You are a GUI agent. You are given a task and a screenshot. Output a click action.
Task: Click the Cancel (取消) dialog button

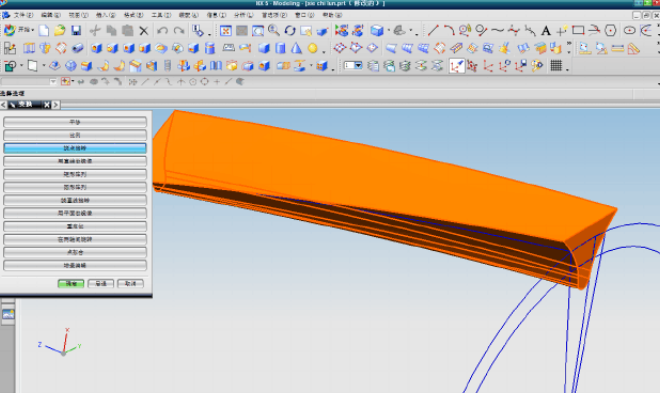coord(130,284)
